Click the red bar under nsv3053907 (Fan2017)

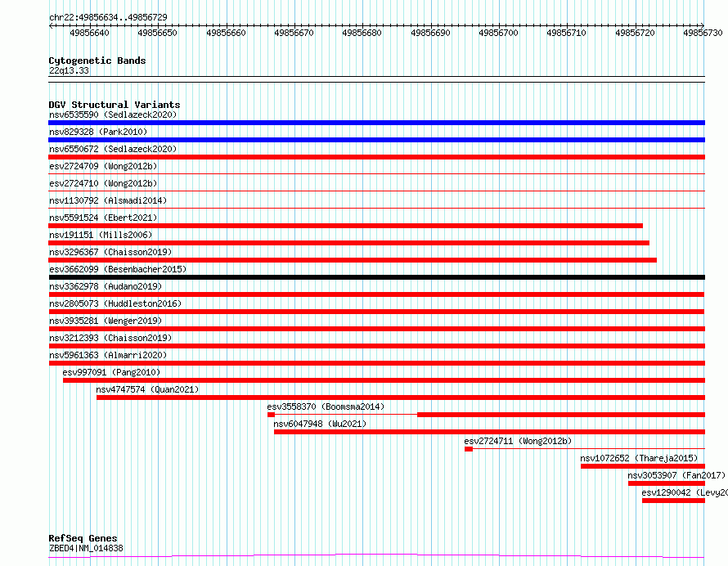pos(667,483)
